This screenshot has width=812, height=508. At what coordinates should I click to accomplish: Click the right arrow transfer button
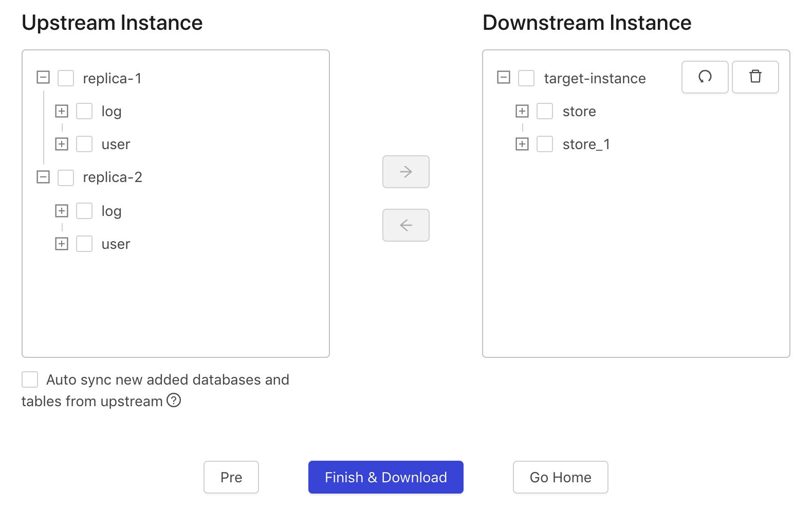click(x=405, y=172)
